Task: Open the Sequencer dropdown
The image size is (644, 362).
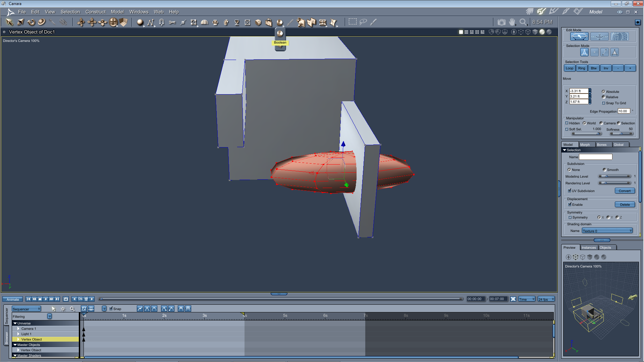Action: coord(26,309)
